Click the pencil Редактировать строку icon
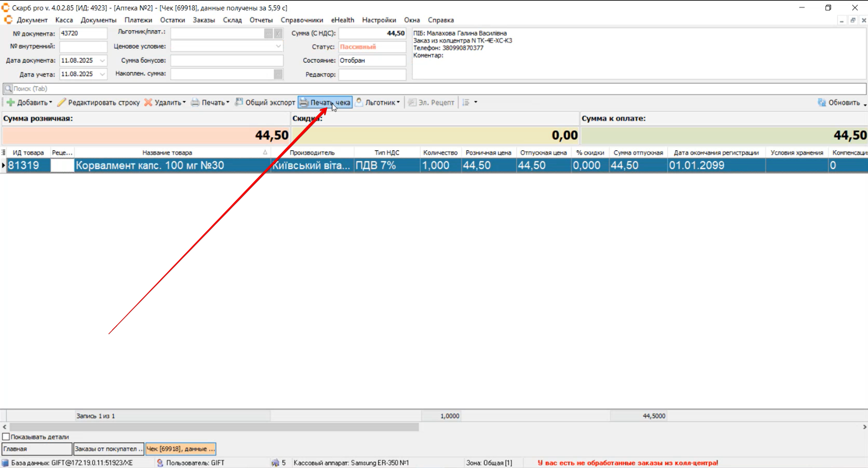868x468 pixels. (61, 103)
